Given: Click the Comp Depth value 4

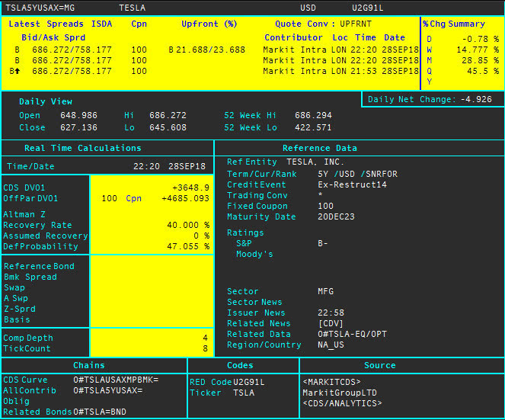Looking at the screenshot, I should [205, 338].
